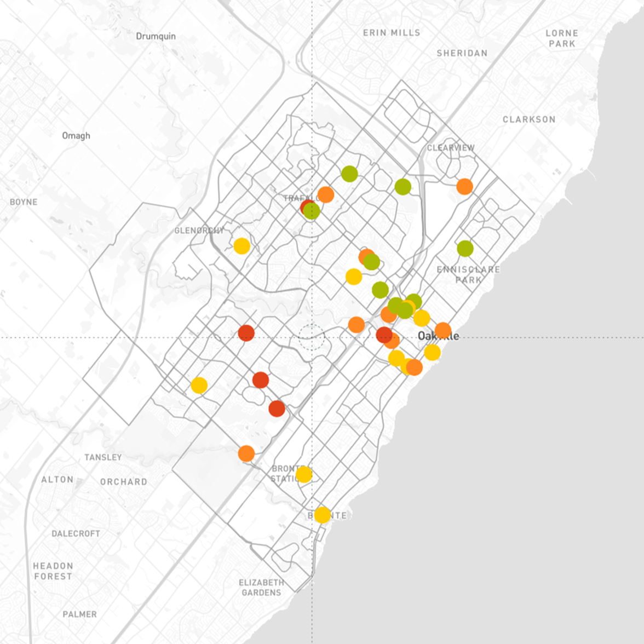Click the orange marker near Clearview label
This screenshot has height=644, width=644.
pyautogui.click(x=464, y=187)
